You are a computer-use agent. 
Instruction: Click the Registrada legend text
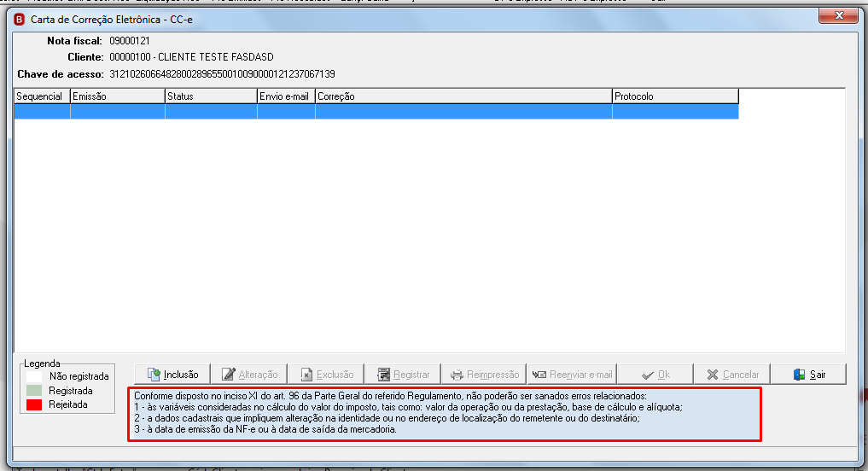[x=70, y=391]
